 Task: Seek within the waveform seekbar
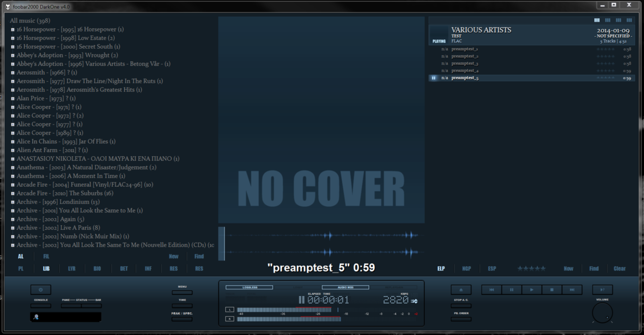pos(321,244)
